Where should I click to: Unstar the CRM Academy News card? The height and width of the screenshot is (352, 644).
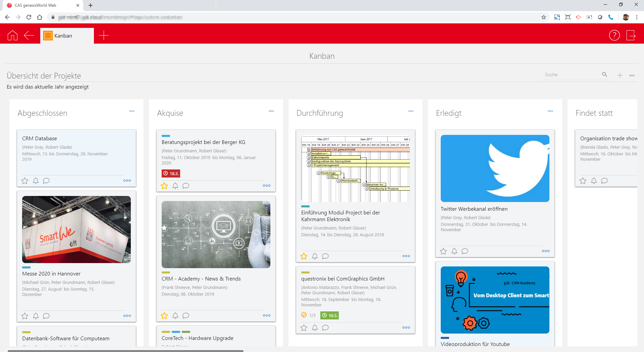tap(164, 316)
